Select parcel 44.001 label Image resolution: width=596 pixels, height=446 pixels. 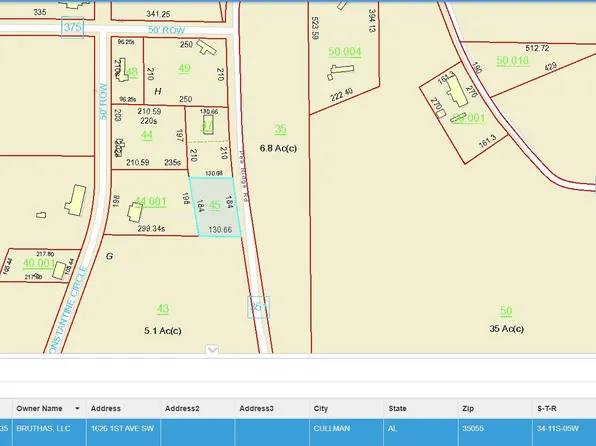(151, 202)
